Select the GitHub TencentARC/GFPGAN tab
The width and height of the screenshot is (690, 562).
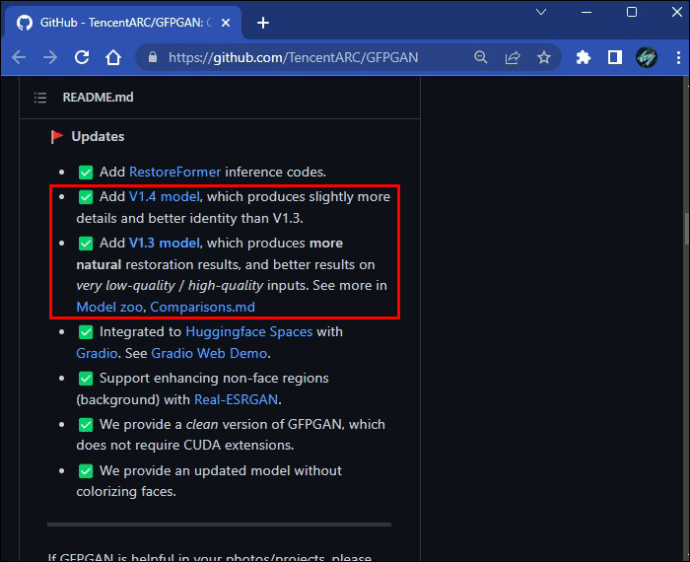click(x=123, y=23)
